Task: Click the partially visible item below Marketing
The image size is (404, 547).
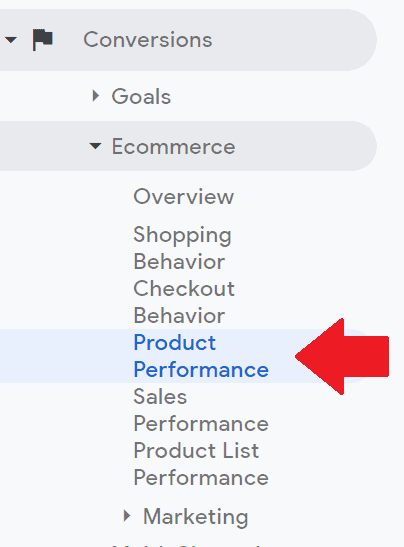Action: (187, 544)
